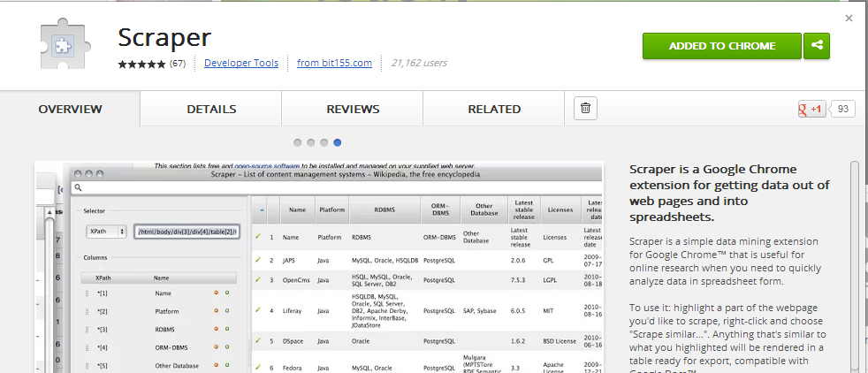Click the 93 count bubble beside +1
Screen dimensions: 868x373
pos(844,110)
